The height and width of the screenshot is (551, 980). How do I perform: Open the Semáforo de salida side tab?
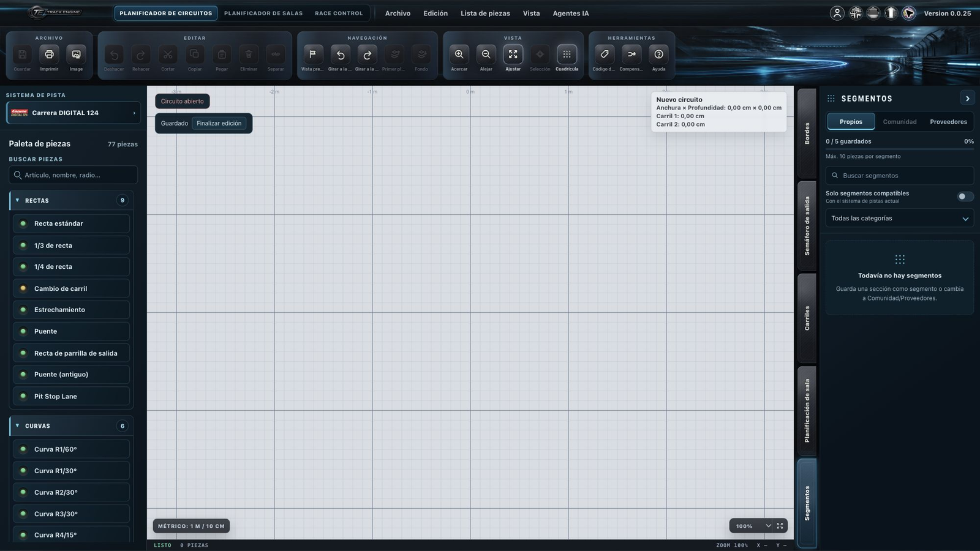coord(807,226)
